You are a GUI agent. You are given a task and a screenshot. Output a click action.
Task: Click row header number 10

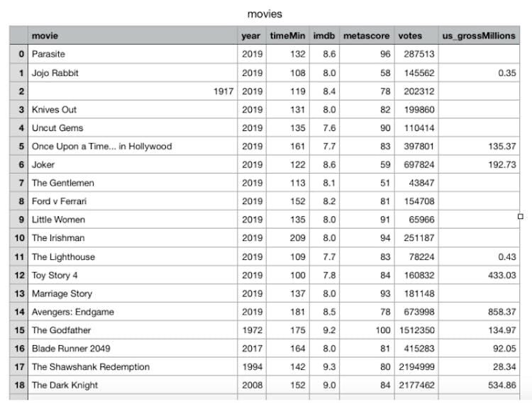pos(18,238)
